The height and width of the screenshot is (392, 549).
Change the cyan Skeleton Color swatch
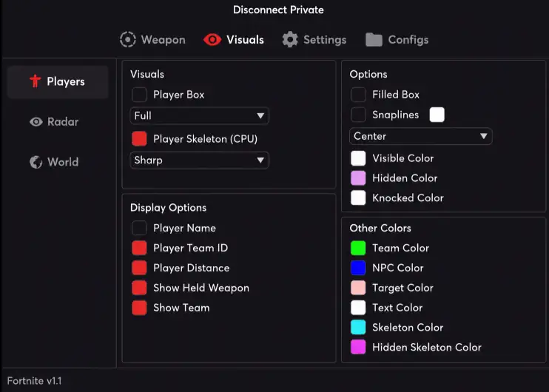pos(358,327)
